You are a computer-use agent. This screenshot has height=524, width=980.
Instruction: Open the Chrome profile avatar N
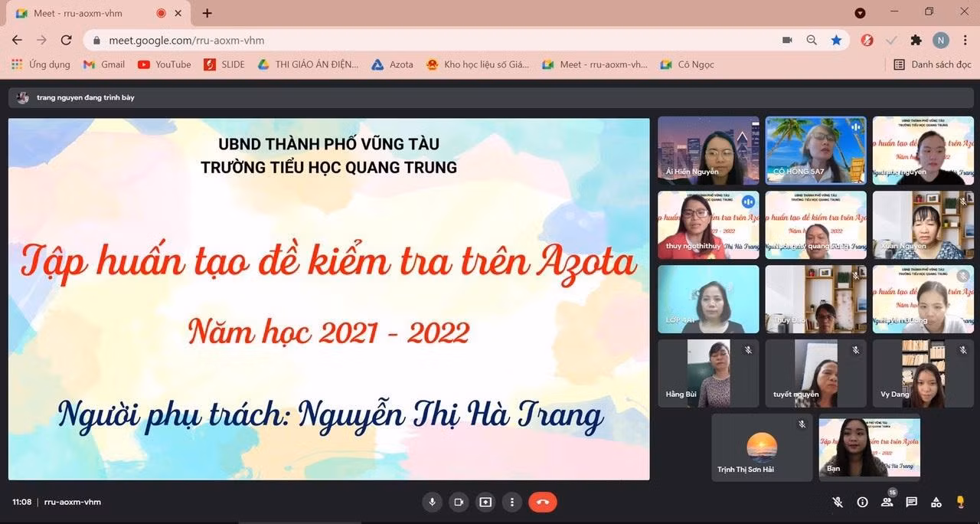(x=940, y=40)
